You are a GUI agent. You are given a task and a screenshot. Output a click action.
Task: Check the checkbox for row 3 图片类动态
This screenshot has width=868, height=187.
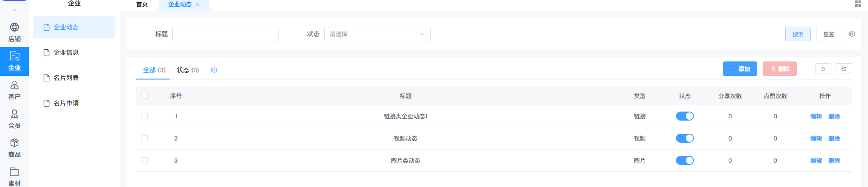tap(145, 160)
